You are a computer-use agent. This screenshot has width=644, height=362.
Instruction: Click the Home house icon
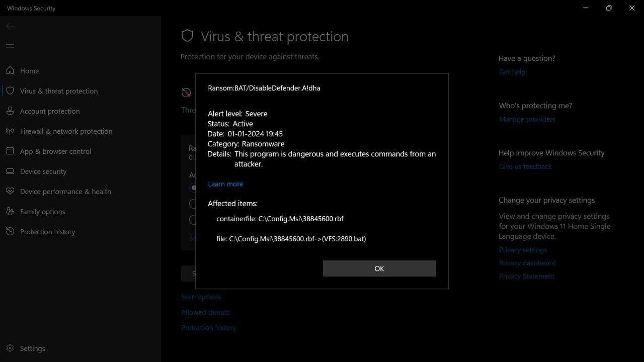(10, 71)
